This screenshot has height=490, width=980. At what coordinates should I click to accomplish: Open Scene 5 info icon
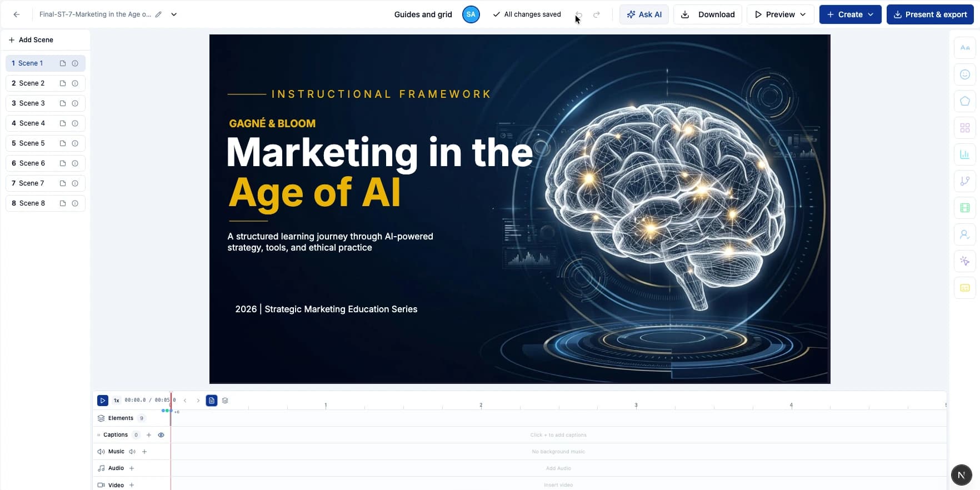75,143
